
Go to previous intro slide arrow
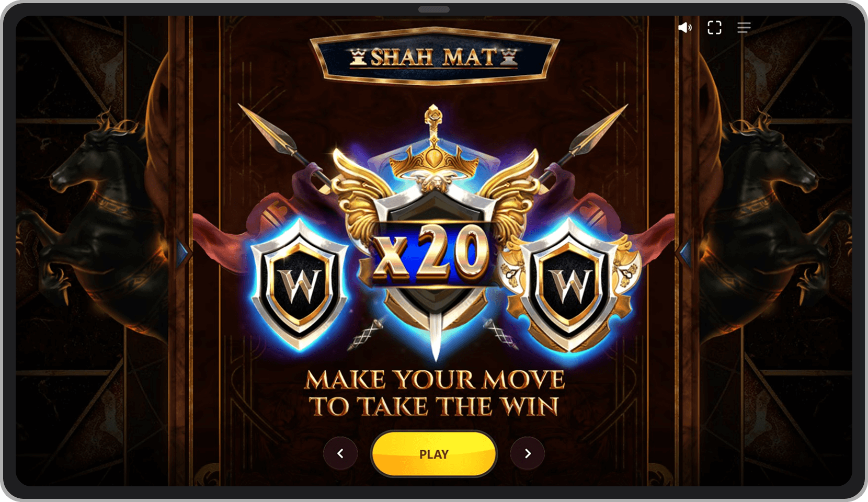[x=340, y=453]
